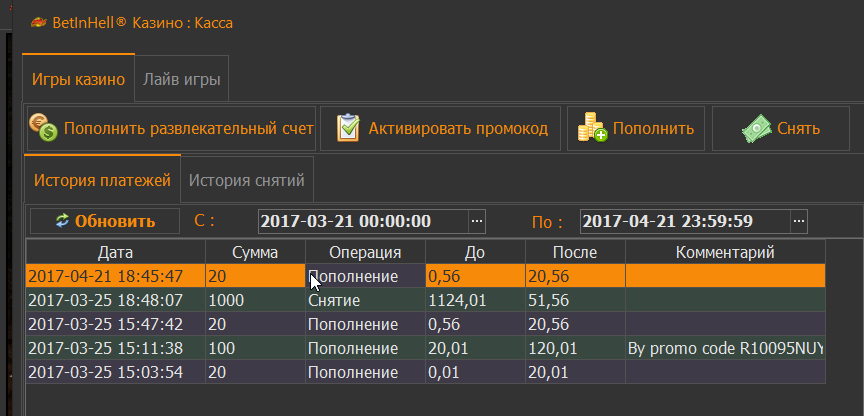
Task: Click the Пополнить deposit button
Action: point(636,128)
